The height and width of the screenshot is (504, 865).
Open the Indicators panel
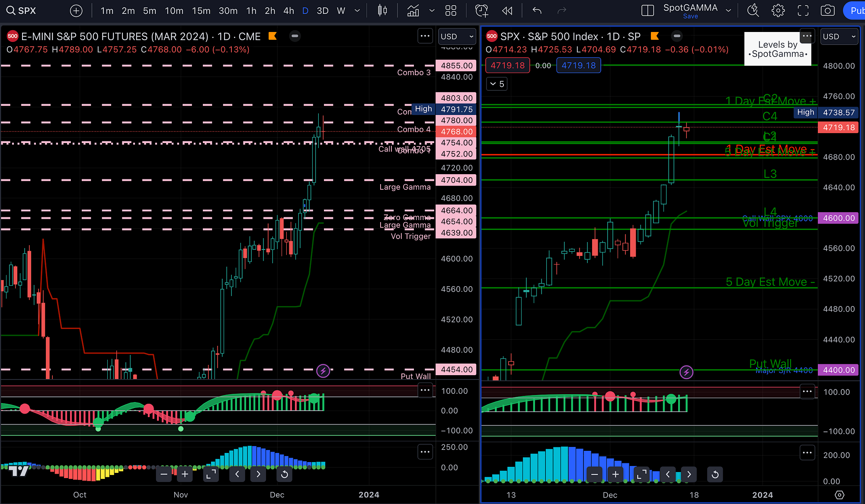pyautogui.click(x=413, y=10)
